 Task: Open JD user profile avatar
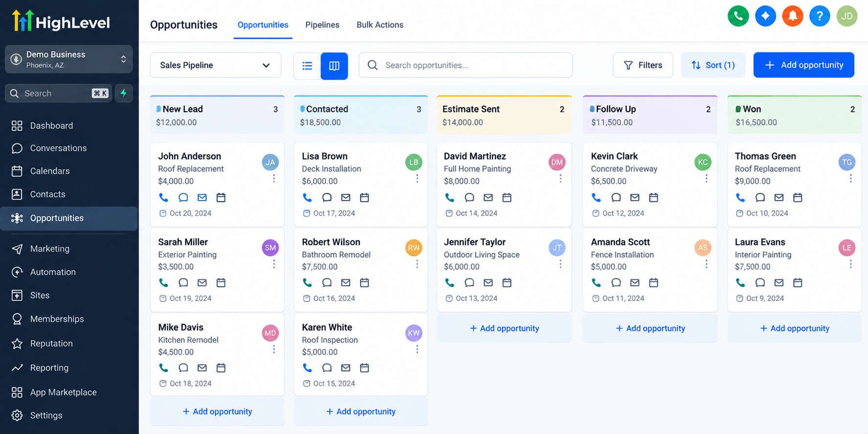847,16
